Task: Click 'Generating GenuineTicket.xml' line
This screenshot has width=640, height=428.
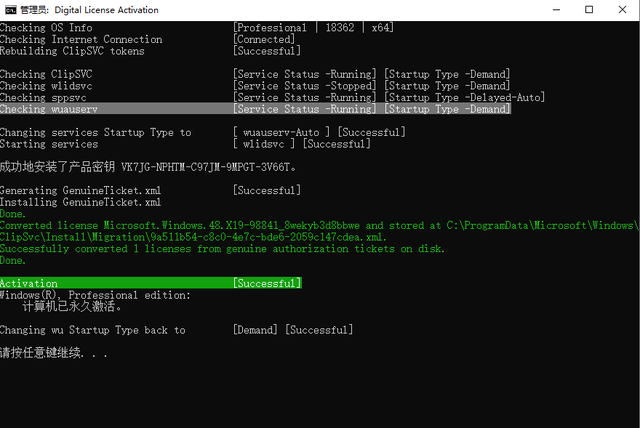Action: (x=80, y=191)
